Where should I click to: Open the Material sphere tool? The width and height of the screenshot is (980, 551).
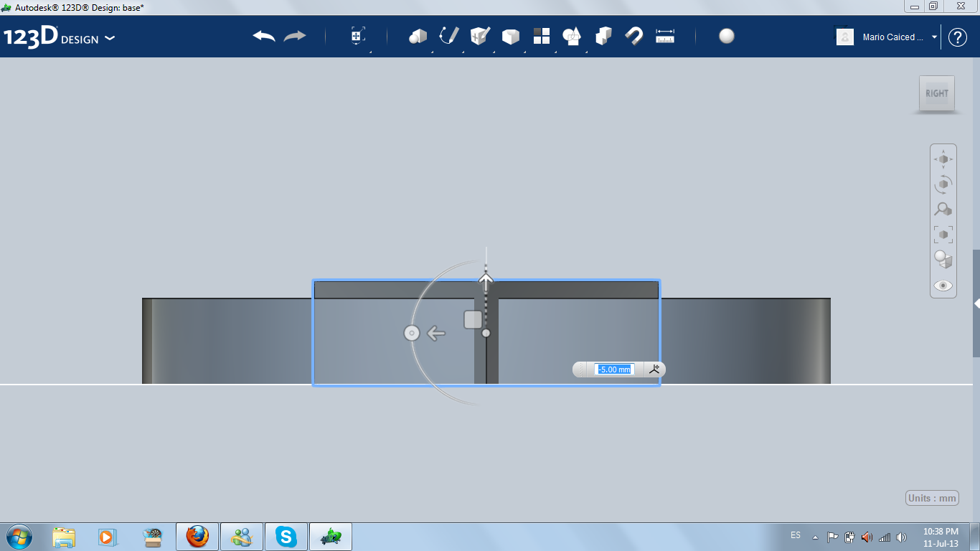click(x=727, y=36)
